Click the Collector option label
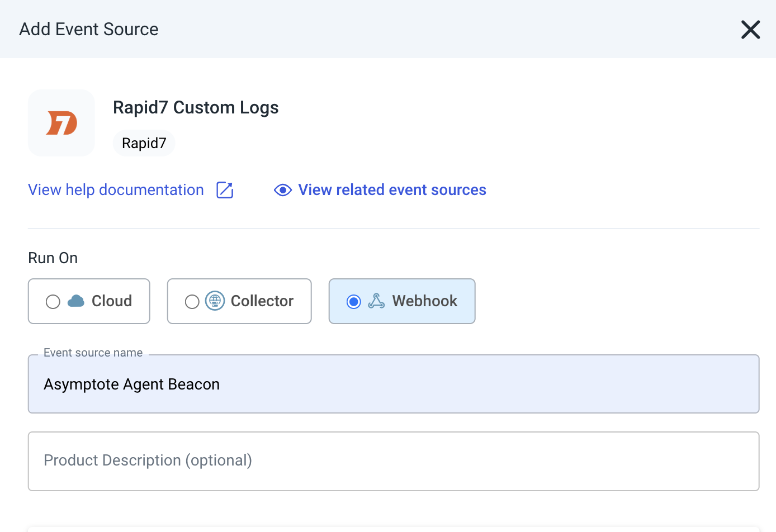 [x=262, y=301]
